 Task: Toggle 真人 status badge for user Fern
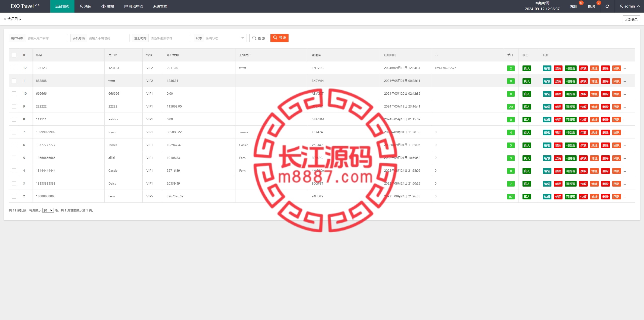coord(527,197)
